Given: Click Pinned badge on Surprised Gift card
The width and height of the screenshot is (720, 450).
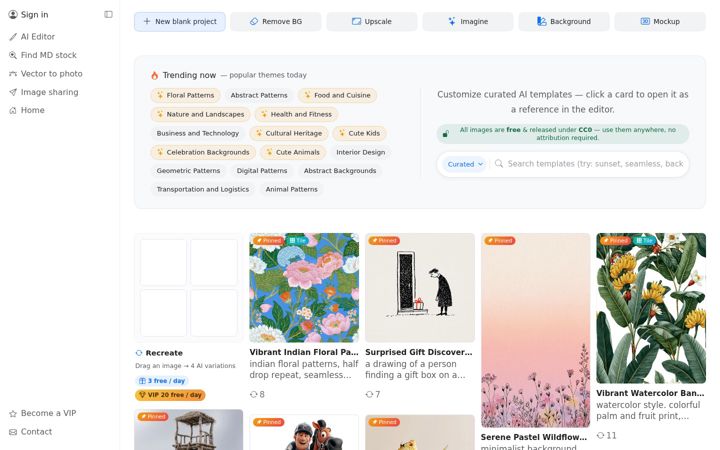Looking at the screenshot, I should click(x=384, y=241).
